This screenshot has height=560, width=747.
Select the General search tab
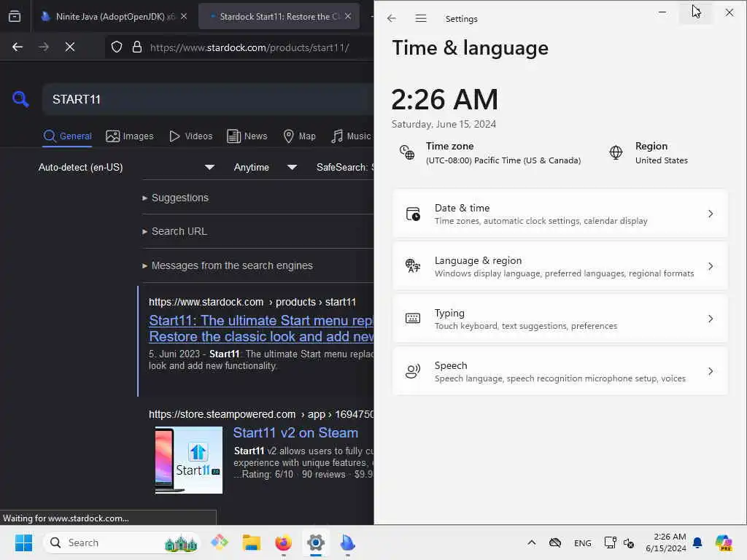click(x=67, y=136)
